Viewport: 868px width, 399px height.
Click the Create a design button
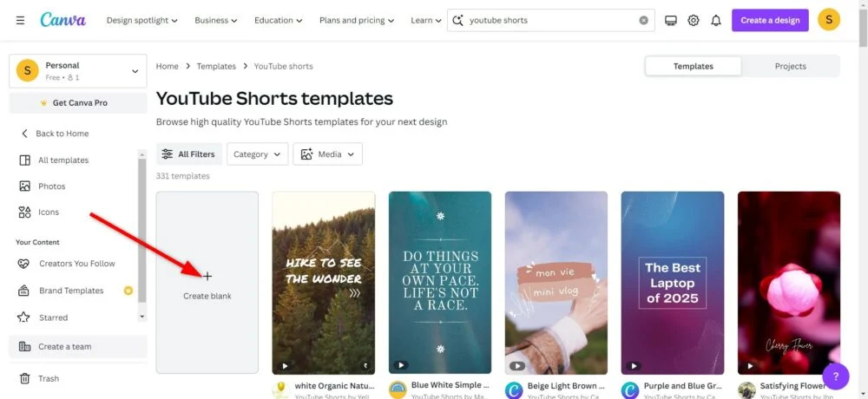pos(770,20)
